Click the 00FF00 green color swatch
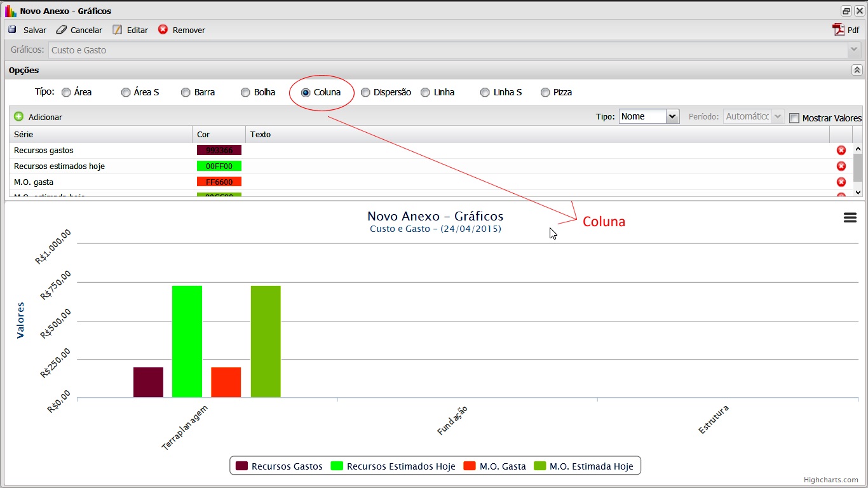The width and height of the screenshot is (868, 488). coord(219,166)
